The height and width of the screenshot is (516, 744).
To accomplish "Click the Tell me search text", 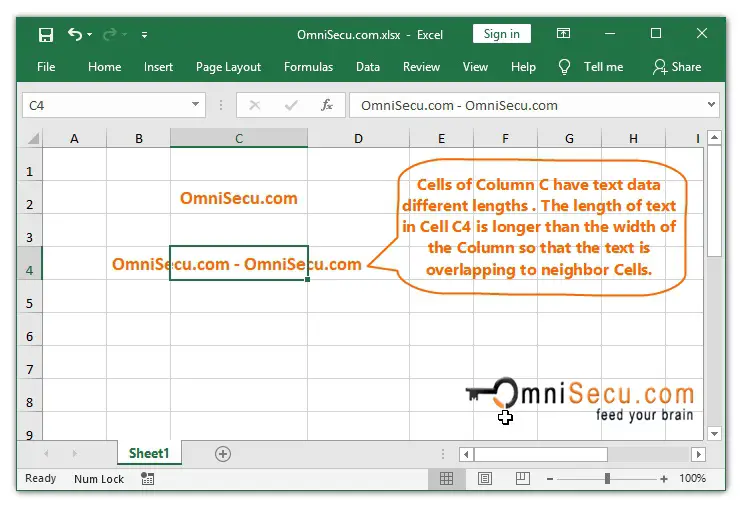I will [603, 67].
